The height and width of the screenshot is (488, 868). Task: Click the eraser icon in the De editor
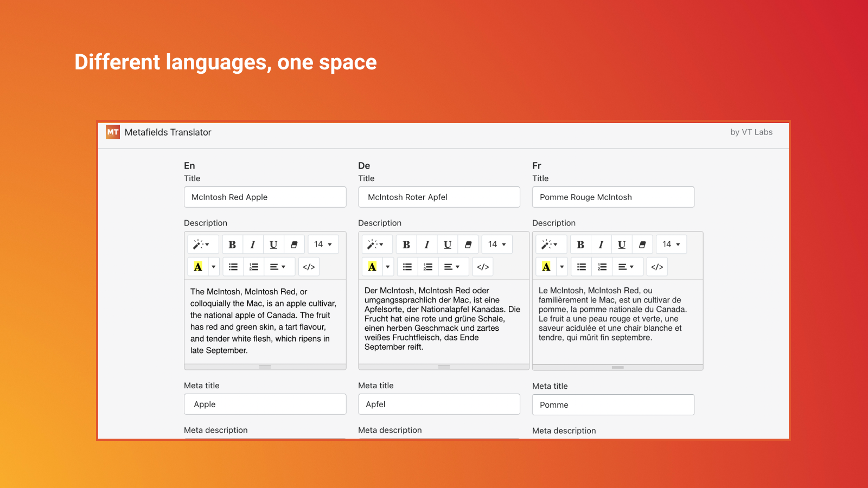(x=468, y=245)
